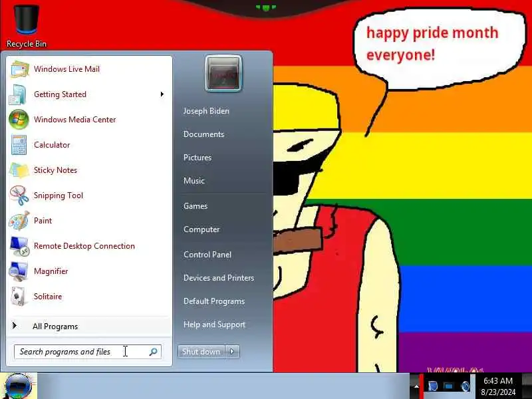Click the Shut down button
This screenshot has height=399, width=532.
201,352
